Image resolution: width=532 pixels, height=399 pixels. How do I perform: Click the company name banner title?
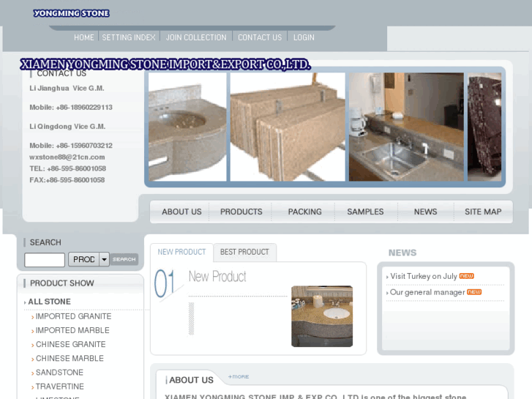click(x=165, y=64)
